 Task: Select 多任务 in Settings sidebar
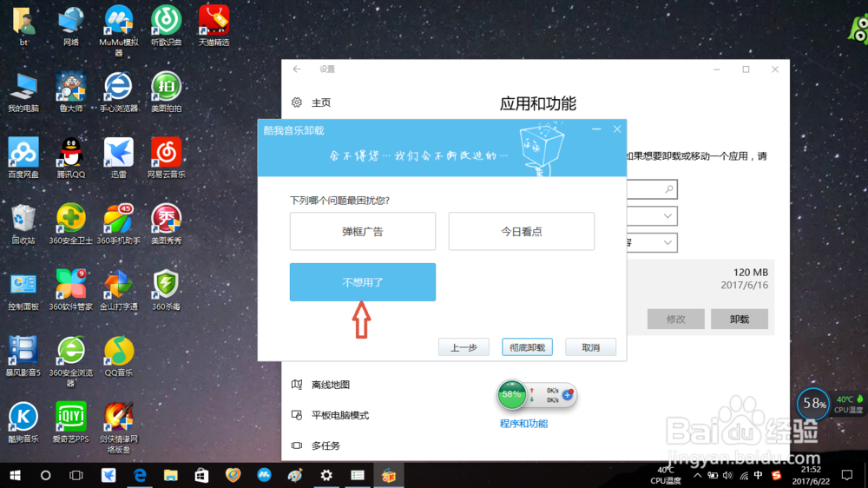(316, 445)
